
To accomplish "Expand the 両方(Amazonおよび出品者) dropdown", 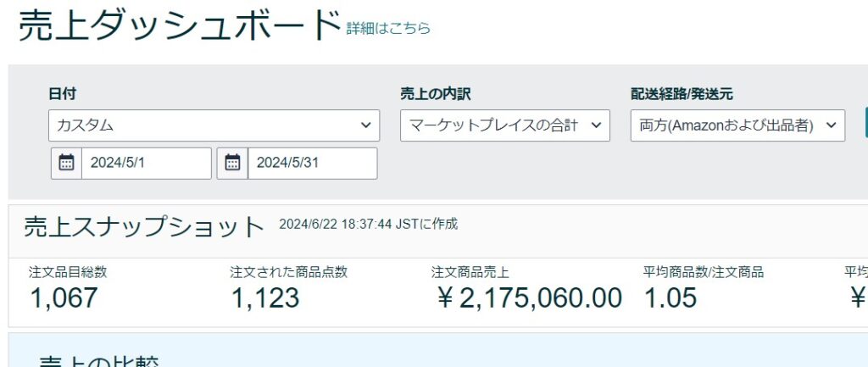I will click(x=737, y=125).
